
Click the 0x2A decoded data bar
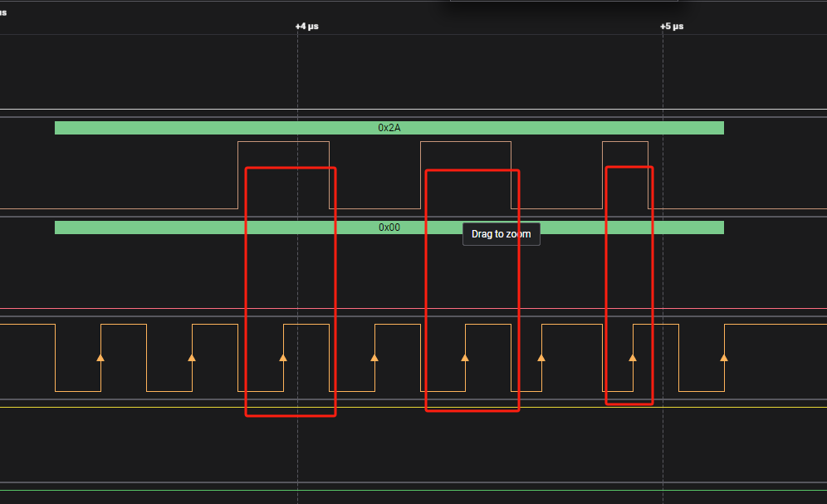[389, 128]
